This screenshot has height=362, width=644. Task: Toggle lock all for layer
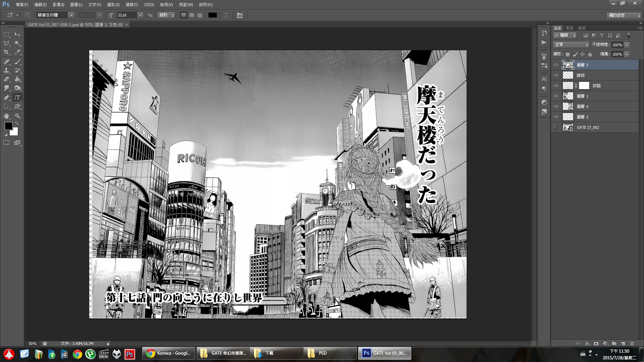[590, 54]
